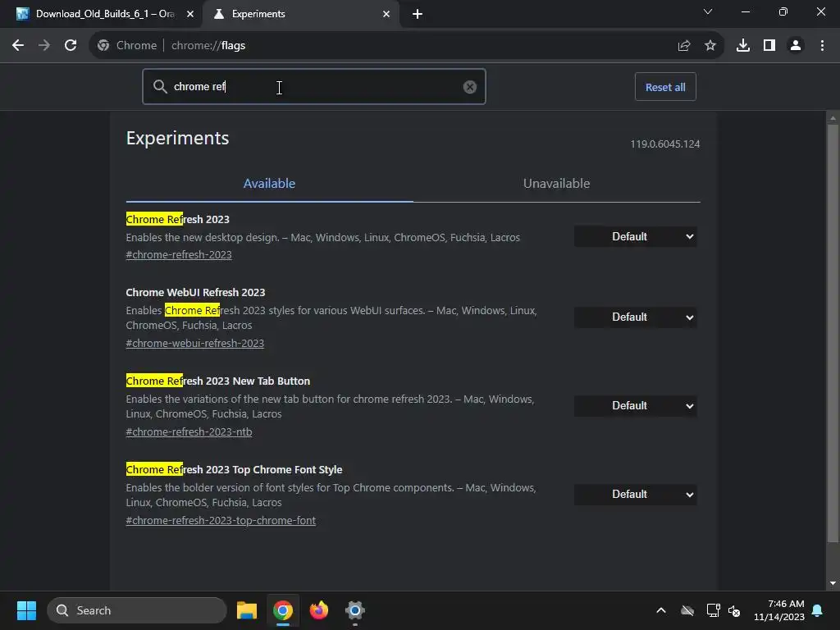
Task: Open Chrome Refresh 2023 Default dropdown
Action: [636, 237]
